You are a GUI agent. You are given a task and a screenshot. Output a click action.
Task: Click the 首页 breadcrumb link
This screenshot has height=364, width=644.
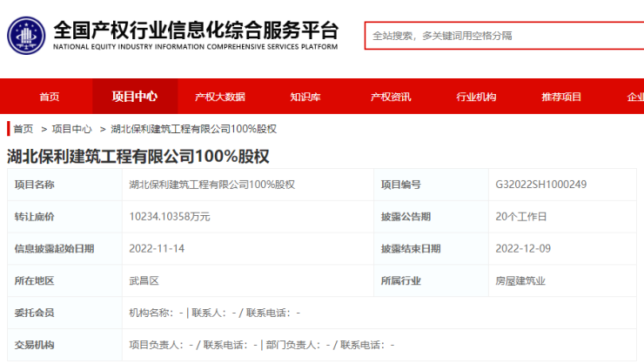(x=23, y=129)
